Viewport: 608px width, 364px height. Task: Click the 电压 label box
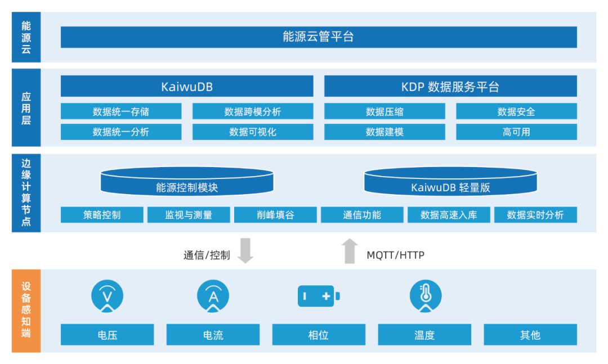(108, 335)
